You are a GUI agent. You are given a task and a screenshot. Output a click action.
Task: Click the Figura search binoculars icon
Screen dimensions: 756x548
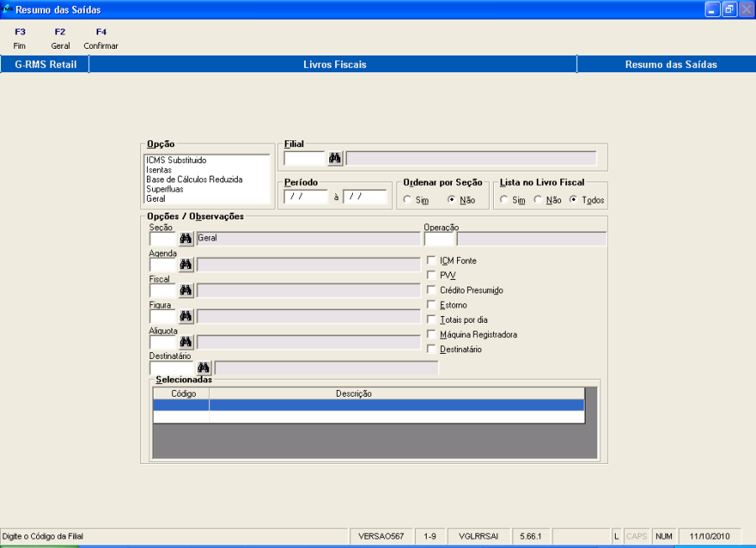186,317
